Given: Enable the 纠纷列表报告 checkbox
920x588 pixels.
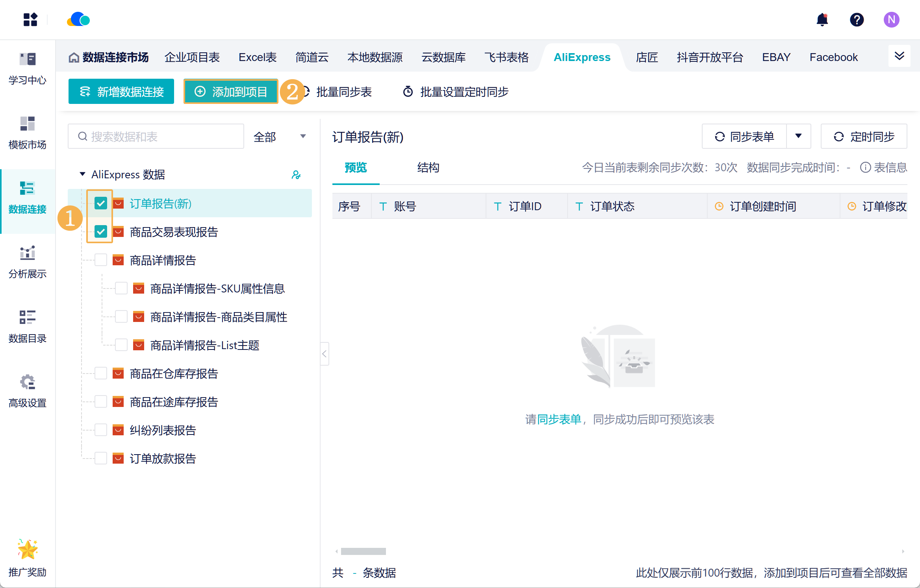Looking at the screenshot, I should pyautogui.click(x=101, y=430).
